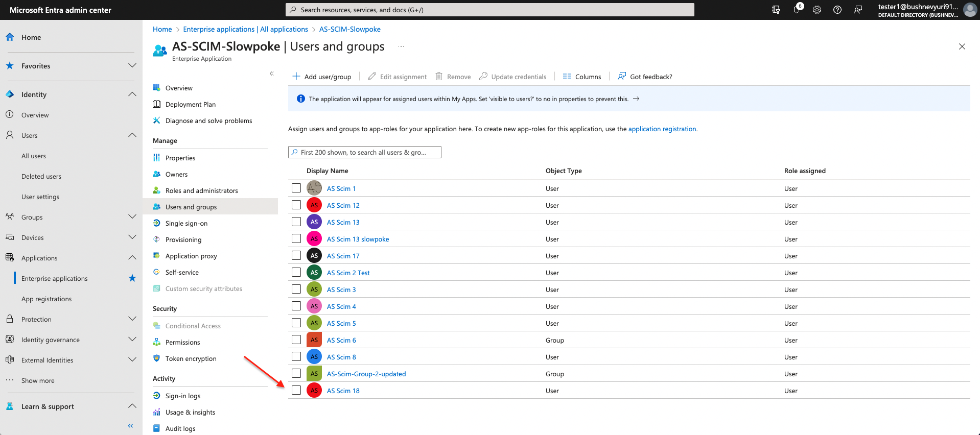Screen dimensions: 980x435
Task: Expand the Devices section chevron
Action: 132,237
